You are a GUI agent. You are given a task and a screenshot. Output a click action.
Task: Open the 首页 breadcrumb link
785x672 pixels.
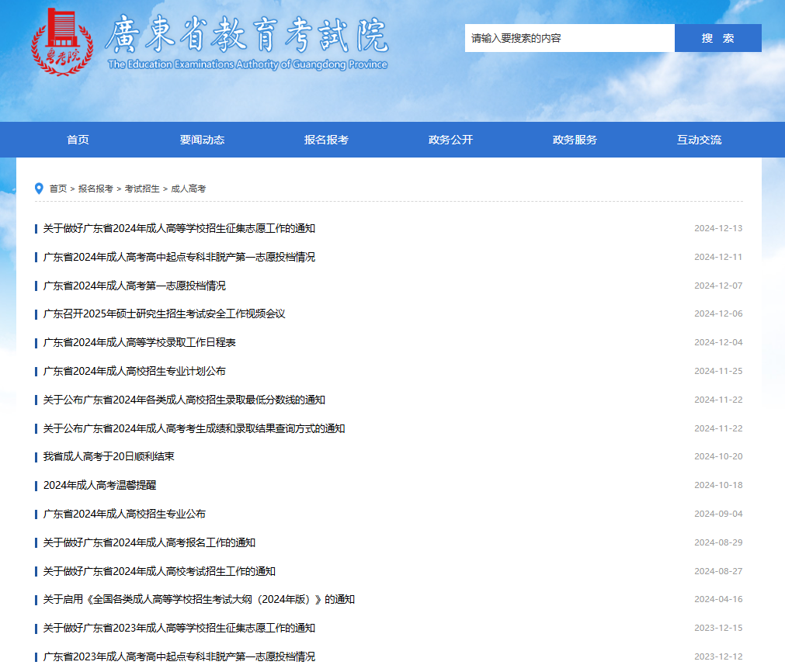57,188
